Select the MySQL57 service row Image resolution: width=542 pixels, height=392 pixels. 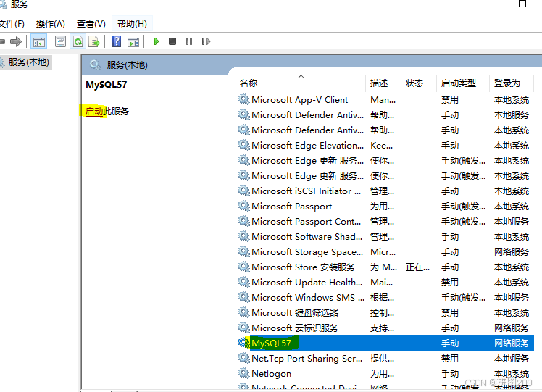pos(385,343)
